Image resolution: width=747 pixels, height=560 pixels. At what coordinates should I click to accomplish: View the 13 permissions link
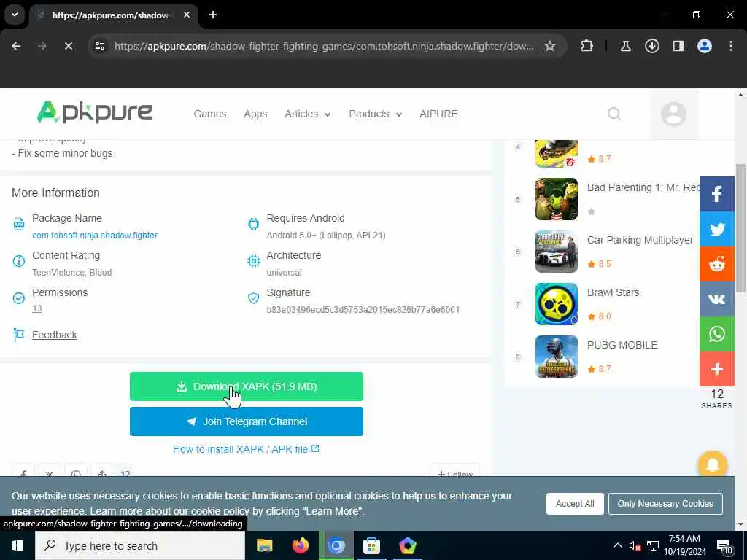[37, 308]
